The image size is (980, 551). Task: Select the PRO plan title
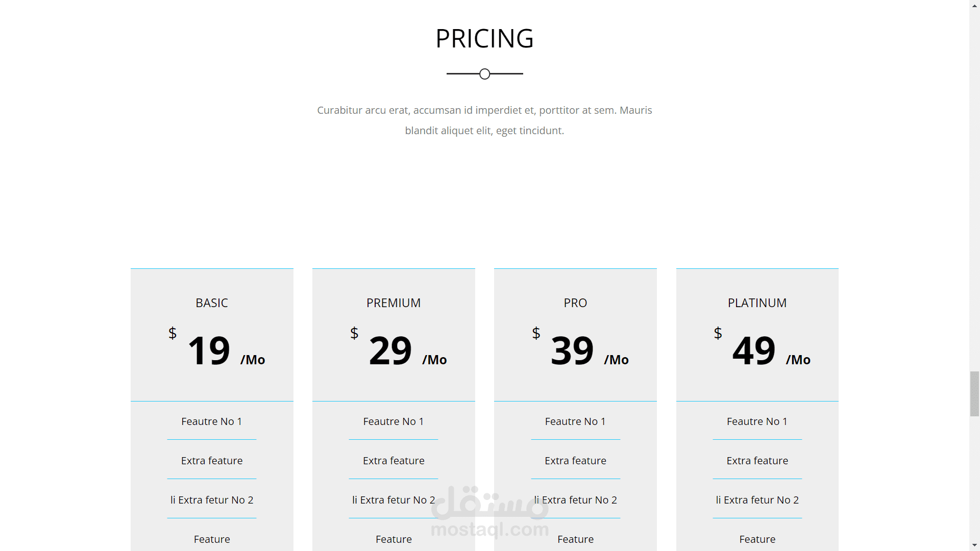pyautogui.click(x=575, y=303)
